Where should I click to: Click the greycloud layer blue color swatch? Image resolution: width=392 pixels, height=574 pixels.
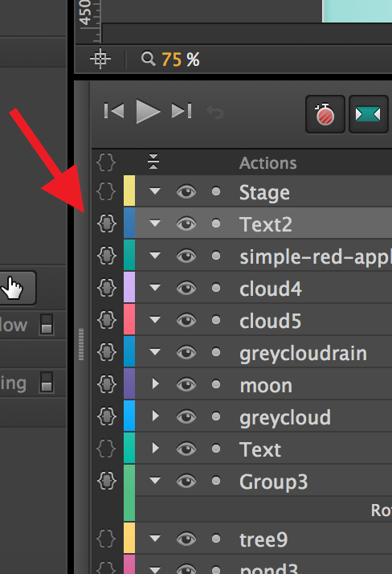tap(129, 416)
